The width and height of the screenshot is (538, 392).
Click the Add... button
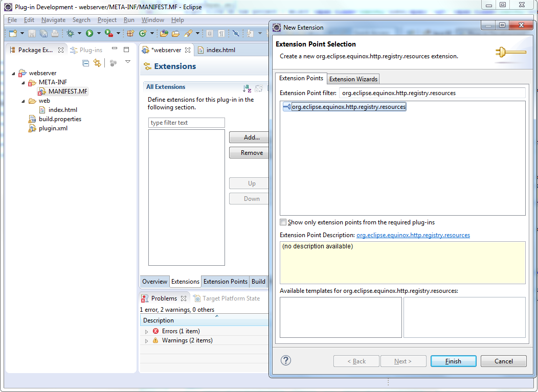[250, 137]
